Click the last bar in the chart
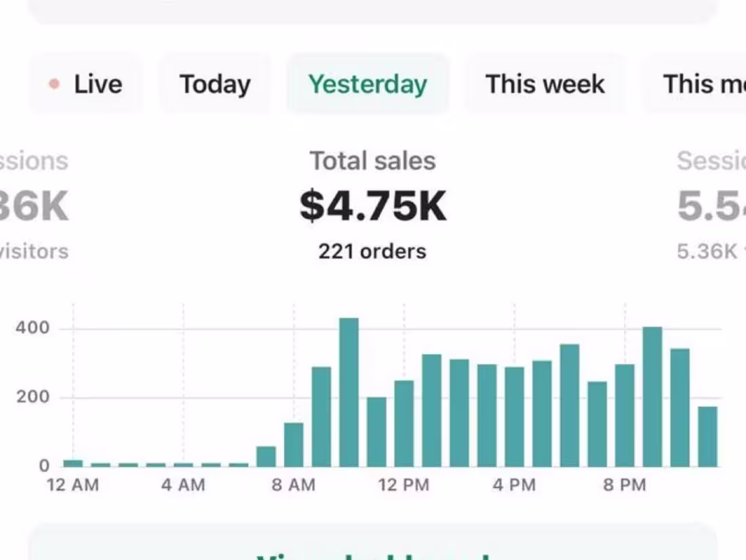Viewport: 746px width, 560px height. pyautogui.click(x=707, y=437)
